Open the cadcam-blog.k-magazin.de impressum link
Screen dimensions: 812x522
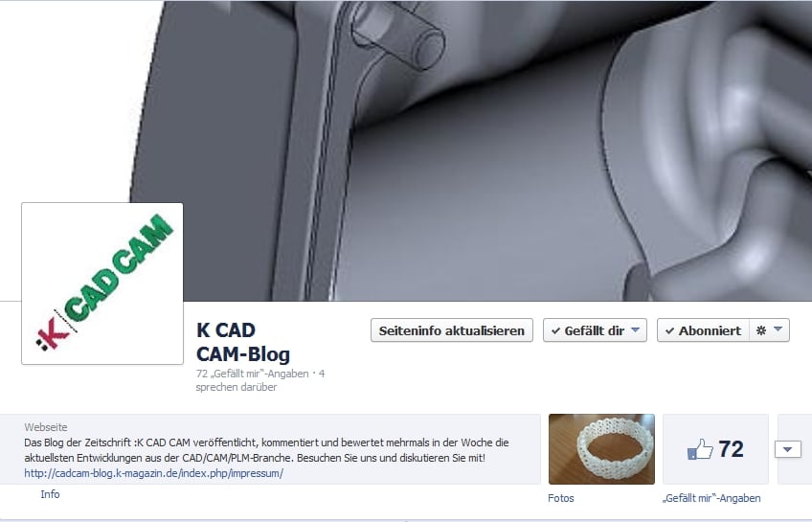coord(154,473)
